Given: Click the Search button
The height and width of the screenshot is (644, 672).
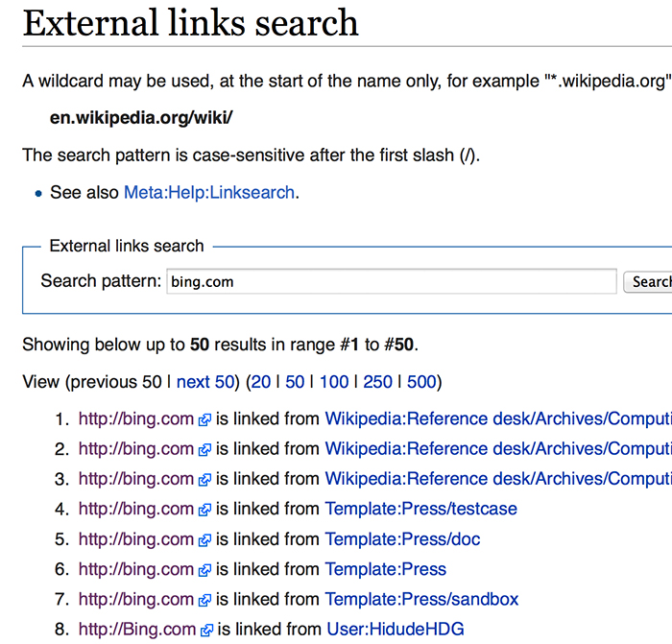Looking at the screenshot, I should 648,282.
